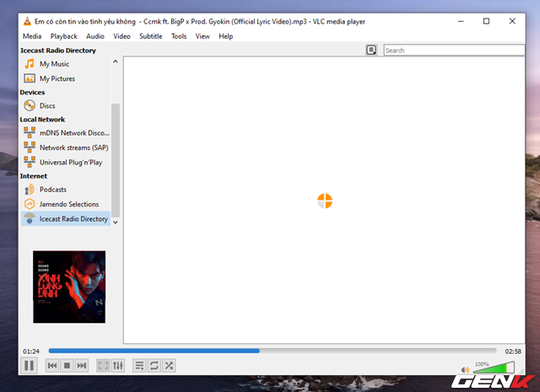
Task: Select mDNS Network Discovery entry
Action: click(x=66, y=133)
